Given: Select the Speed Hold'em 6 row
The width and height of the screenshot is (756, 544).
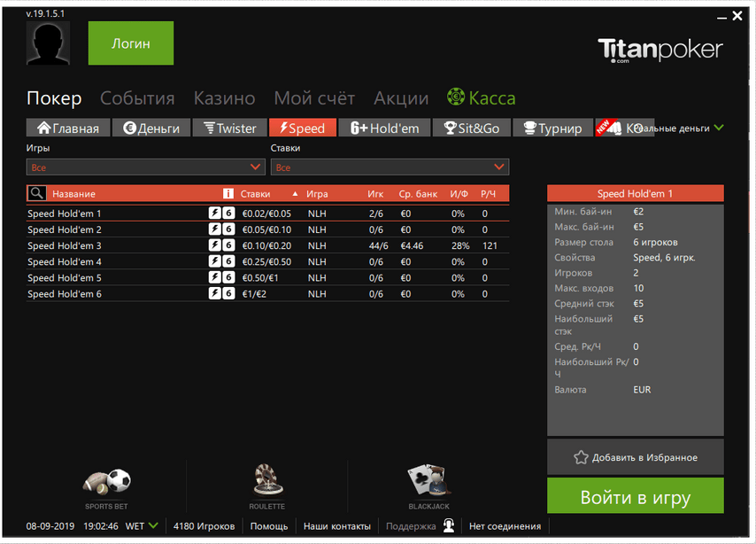Looking at the screenshot, I should click(x=267, y=293).
